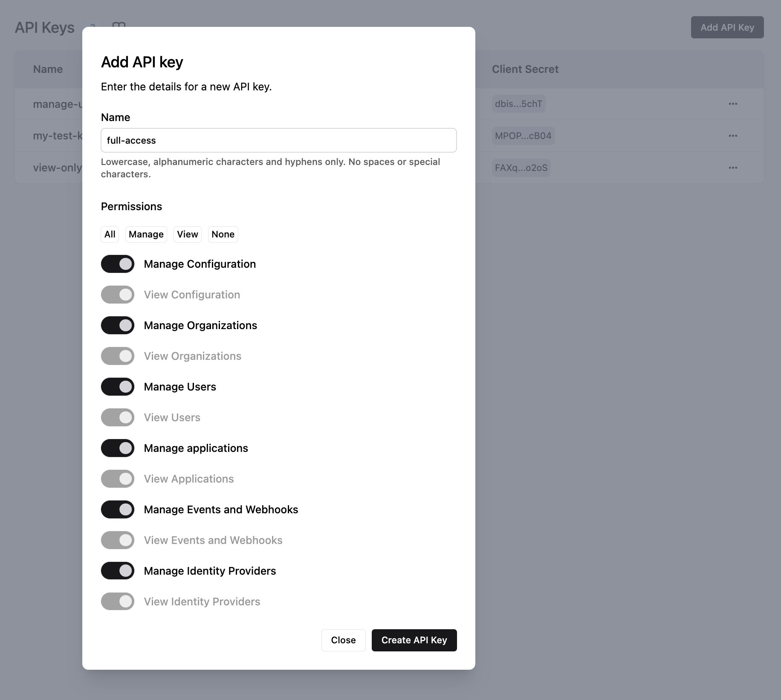Image resolution: width=781 pixels, height=700 pixels.
Task: Open actions menu for the view-only key
Action: tap(733, 168)
